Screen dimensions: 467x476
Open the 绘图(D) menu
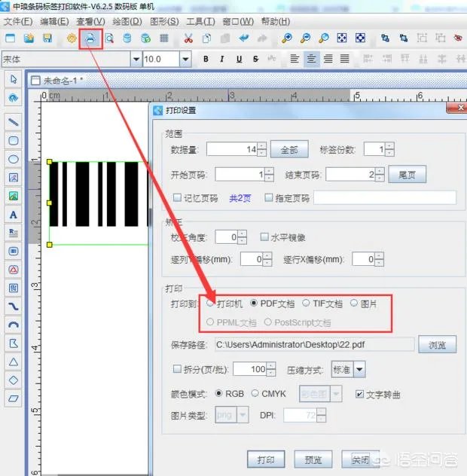pyautogui.click(x=127, y=22)
